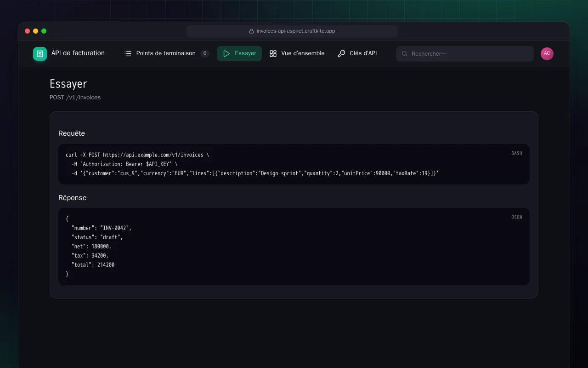Click the play icon in Essayer tab
The image size is (588, 368).
[x=226, y=53]
